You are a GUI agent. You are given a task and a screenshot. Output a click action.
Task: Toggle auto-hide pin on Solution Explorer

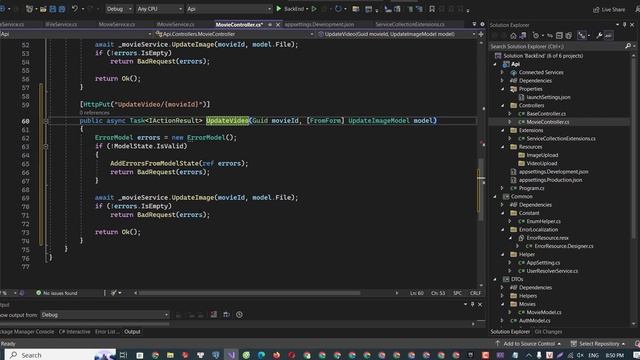pyautogui.click(x=624, y=25)
